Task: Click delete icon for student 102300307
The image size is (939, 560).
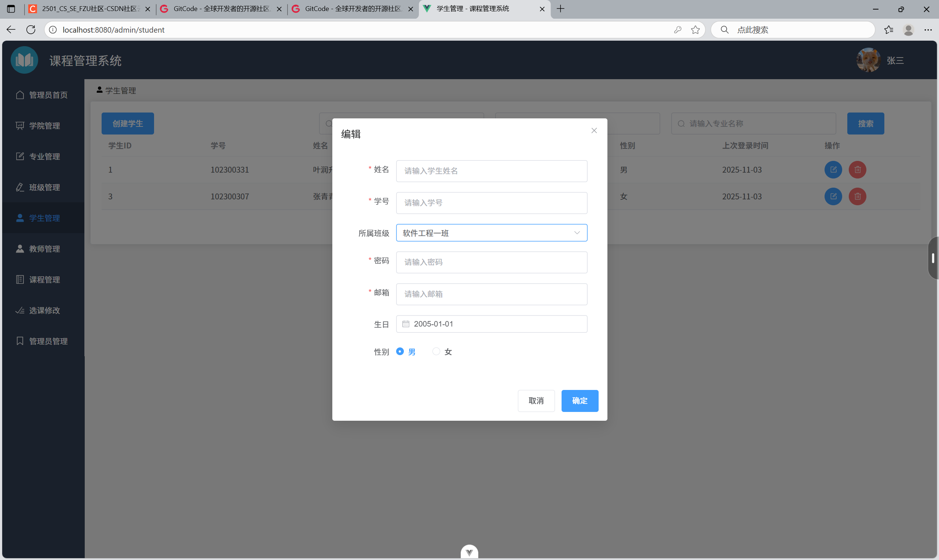Action: 857,196
